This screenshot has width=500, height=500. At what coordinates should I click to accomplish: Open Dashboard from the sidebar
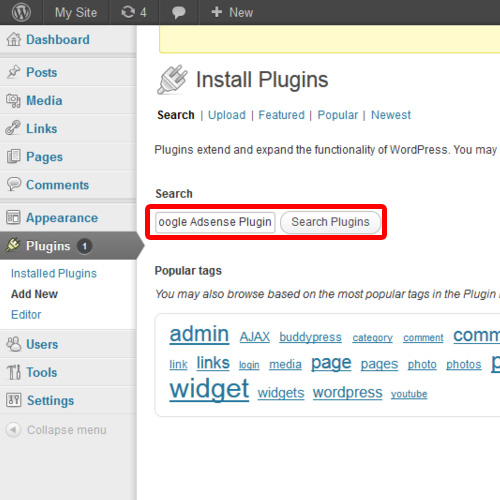point(58,40)
